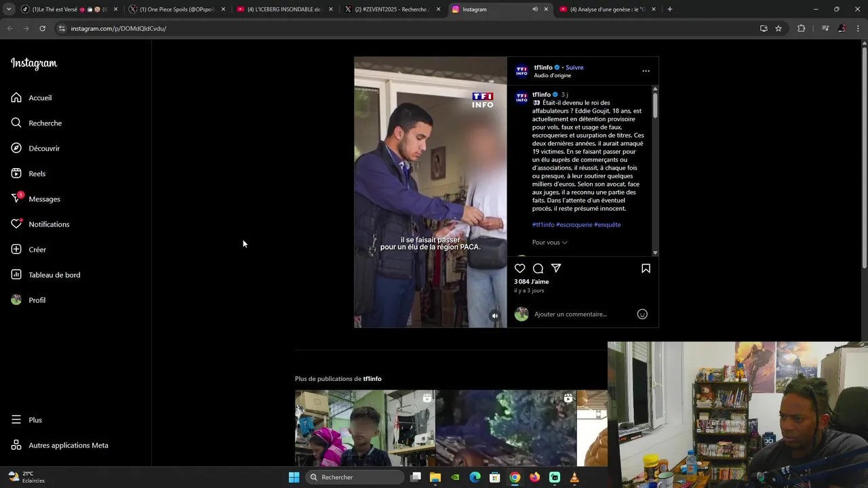The image size is (868, 488).
Task: Open Autres applications Meta
Action: (60, 445)
